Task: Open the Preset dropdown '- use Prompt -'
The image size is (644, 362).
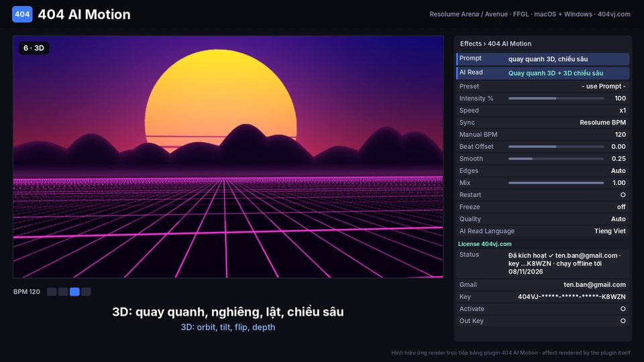Action: point(604,86)
